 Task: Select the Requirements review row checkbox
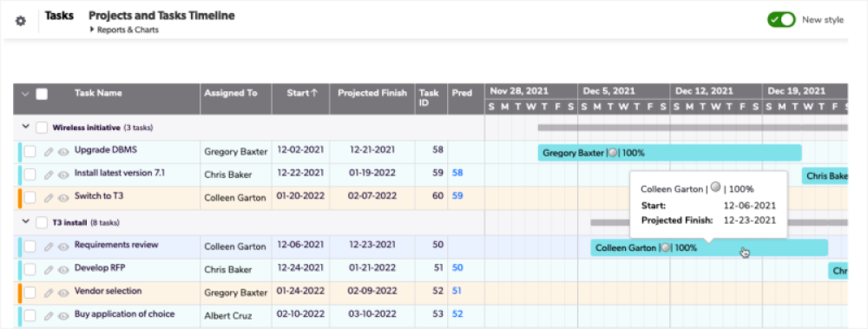pyautogui.click(x=30, y=247)
